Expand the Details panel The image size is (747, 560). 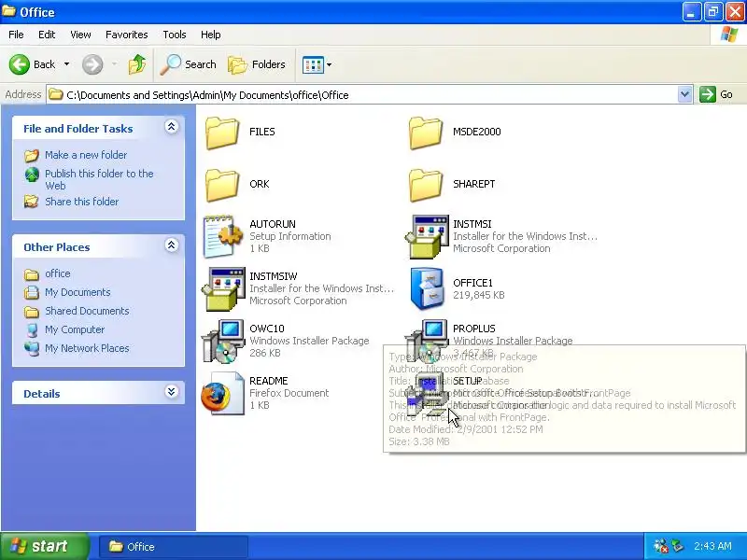click(172, 391)
